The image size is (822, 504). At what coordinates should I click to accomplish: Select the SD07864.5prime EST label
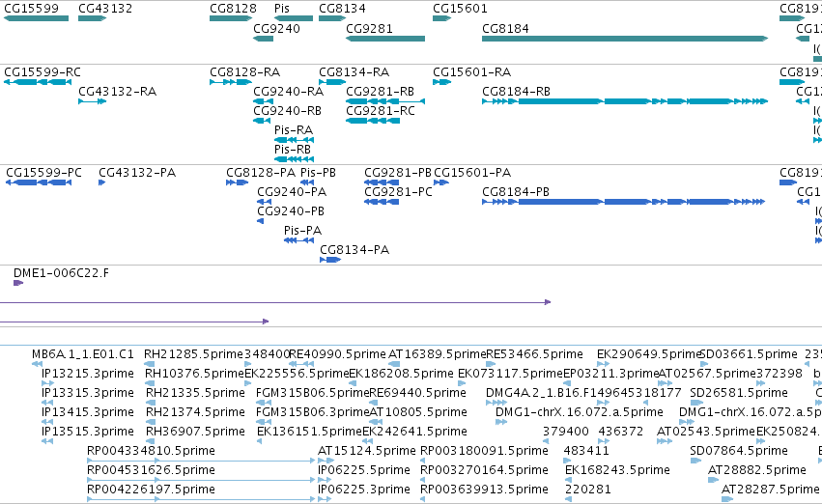(x=739, y=451)
